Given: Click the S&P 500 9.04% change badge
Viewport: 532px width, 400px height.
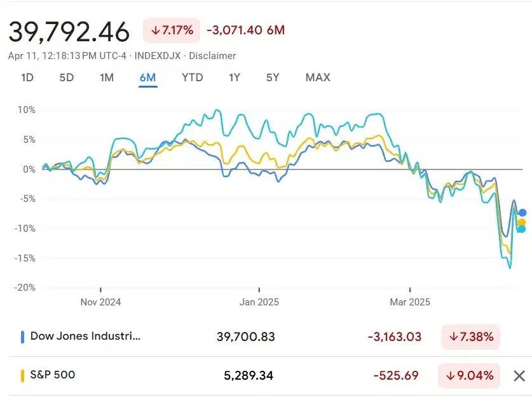Looking at the screenshot, I should (x=469, y=376).
